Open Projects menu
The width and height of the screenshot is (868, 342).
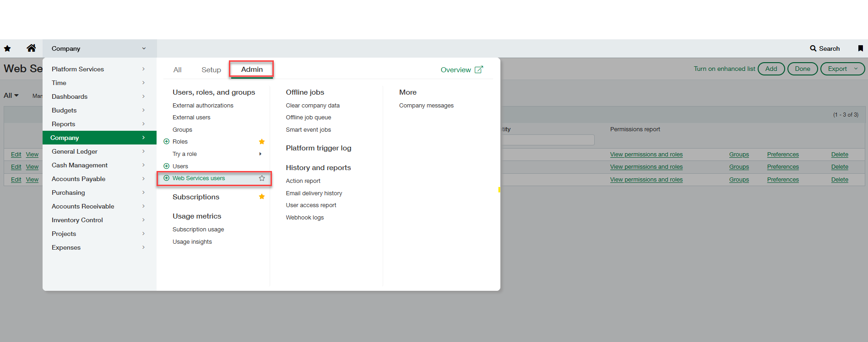pyautogui.click(x=99, y=234)
